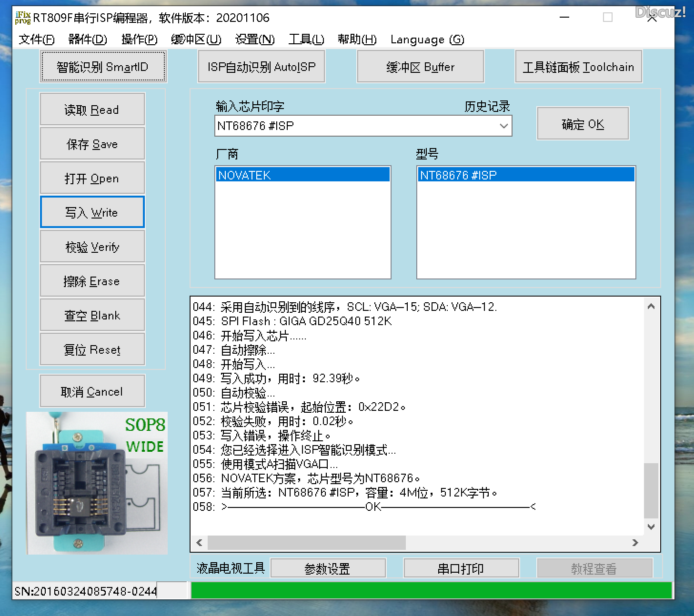
Task: Erase the chip with 擦除 Erase
Action: (92, 280)
